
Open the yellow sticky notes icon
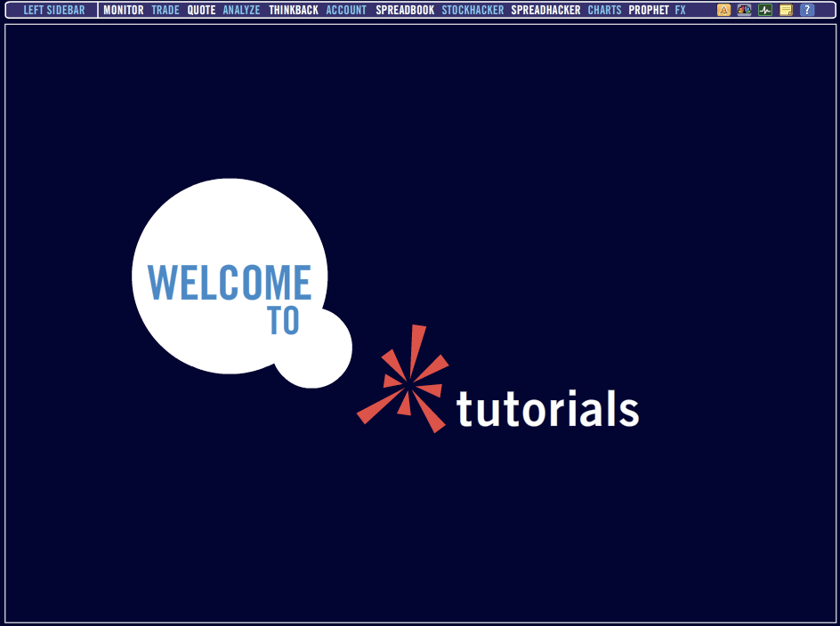point(786,10)
